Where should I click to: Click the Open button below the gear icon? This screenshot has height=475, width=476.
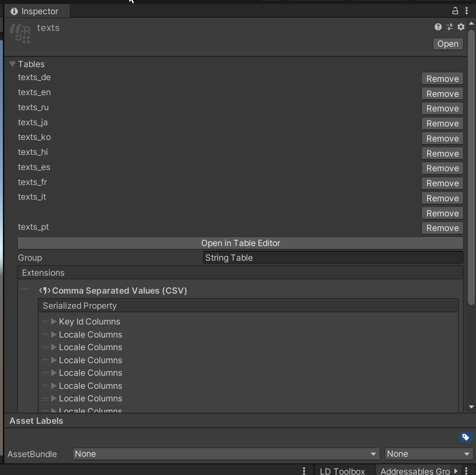(448, 44)
